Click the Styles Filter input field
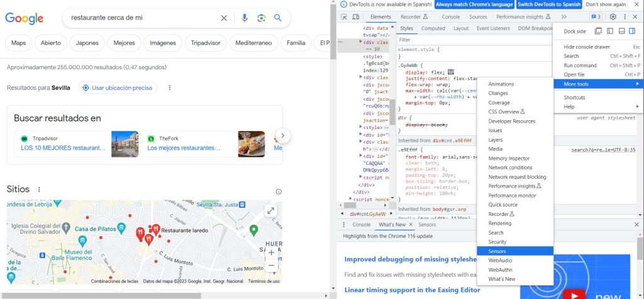Screen dimensions: 644x299 (x=473, y=40)
